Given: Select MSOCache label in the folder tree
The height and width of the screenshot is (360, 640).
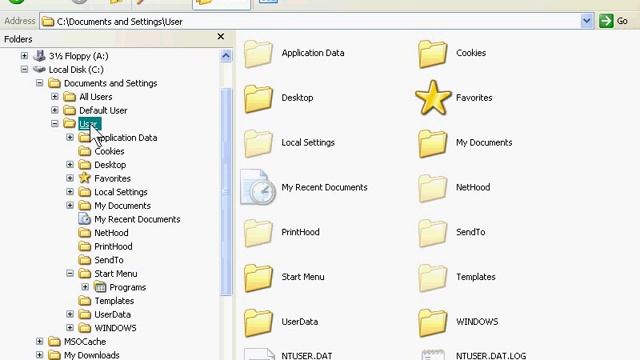Looking at the screenshot, I should coord(85,342).
